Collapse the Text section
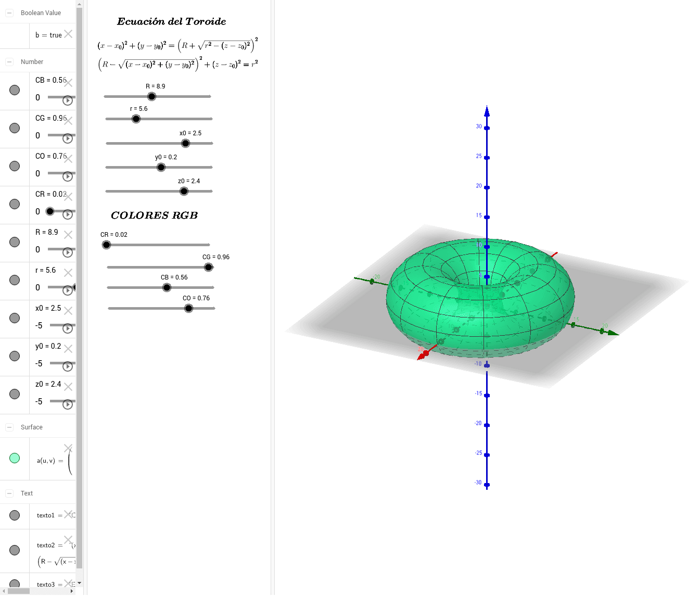 [x=9, y=493]
